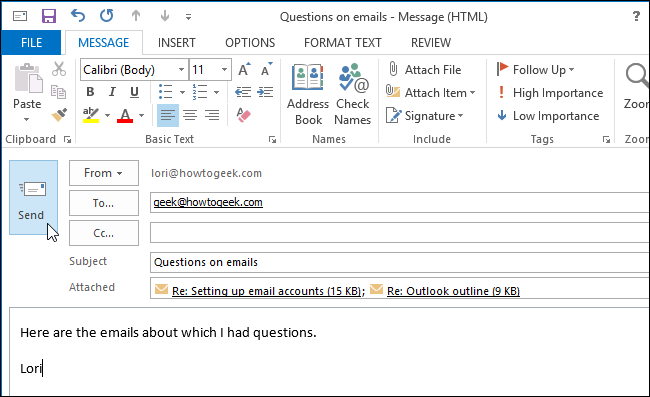This screenshot has height=397, width=650.
Task: Click the Grow Font icon
Action: click(245, 70)
